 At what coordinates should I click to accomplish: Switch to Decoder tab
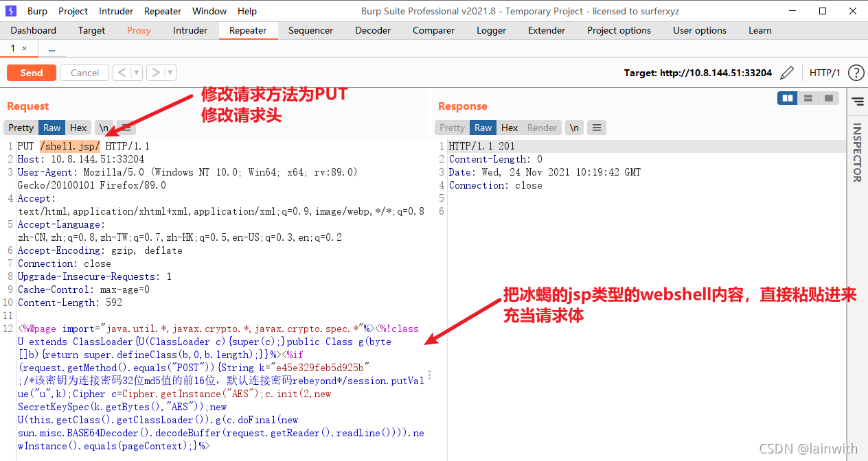374,30
